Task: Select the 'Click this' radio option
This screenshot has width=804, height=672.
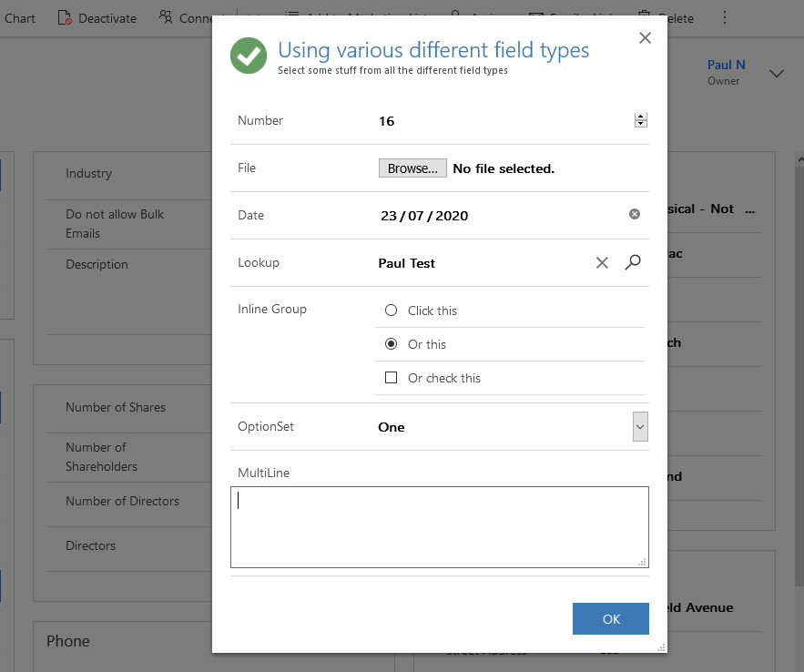Action: pyautogui.click(x=391, y=310)
